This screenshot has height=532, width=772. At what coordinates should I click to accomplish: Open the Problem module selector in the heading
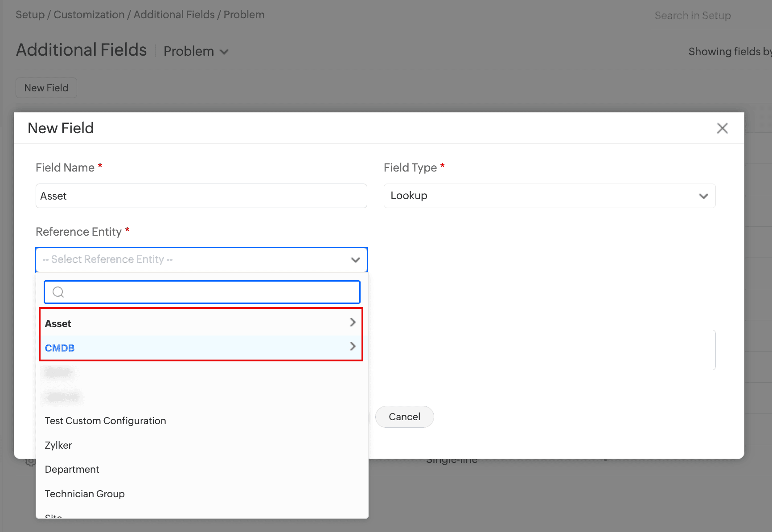pos(196,52)
